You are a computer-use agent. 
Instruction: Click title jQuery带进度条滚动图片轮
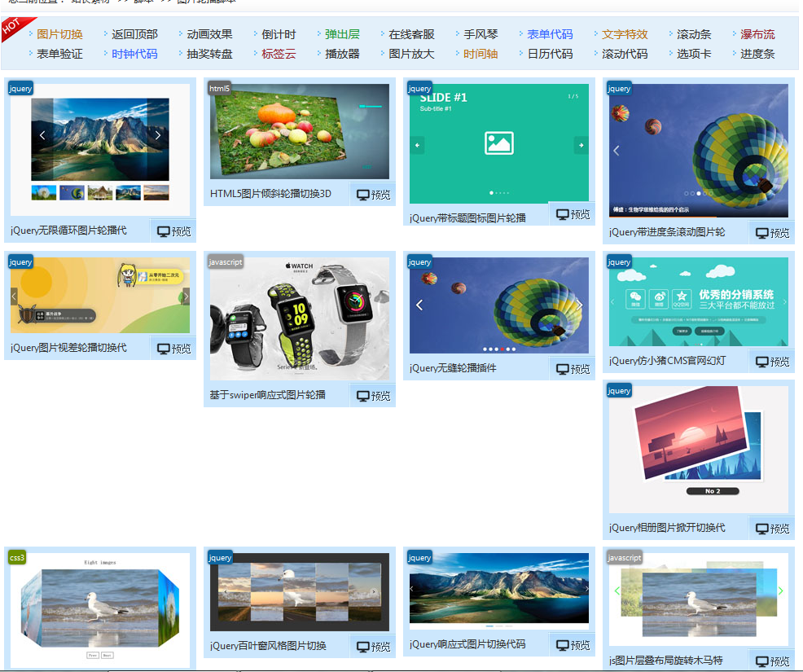(667, 232)
